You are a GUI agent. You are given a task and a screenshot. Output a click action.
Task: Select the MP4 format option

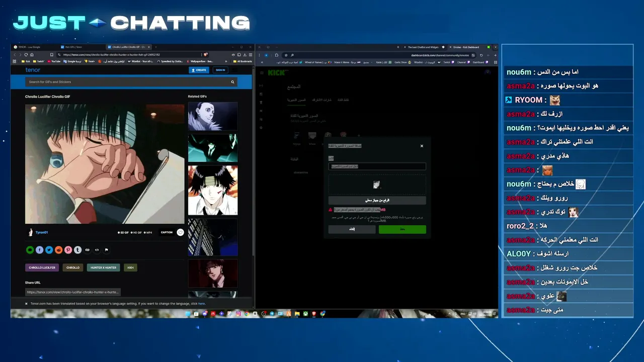[148, 232]
